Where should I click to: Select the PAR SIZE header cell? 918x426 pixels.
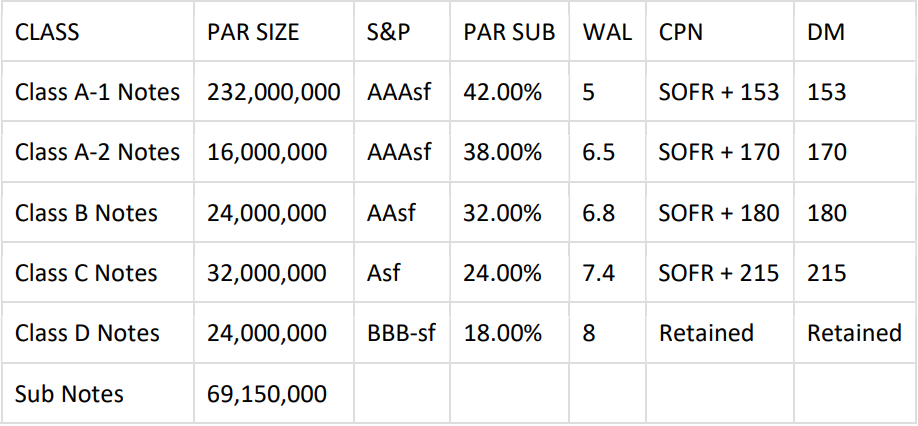coord(253,32)
